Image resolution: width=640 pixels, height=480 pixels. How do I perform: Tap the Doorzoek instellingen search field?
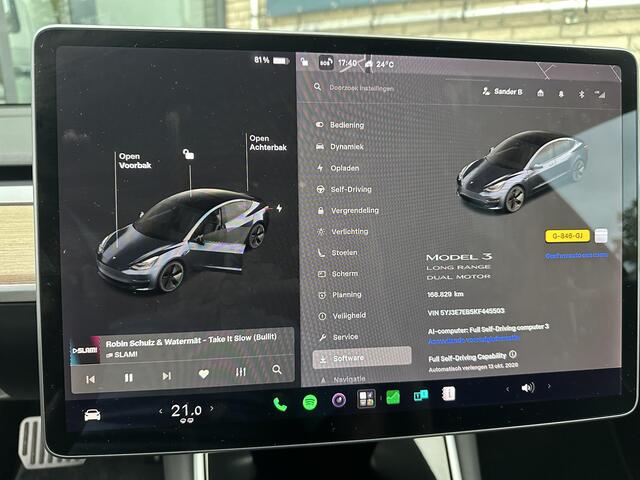click(x=362, y=88)
